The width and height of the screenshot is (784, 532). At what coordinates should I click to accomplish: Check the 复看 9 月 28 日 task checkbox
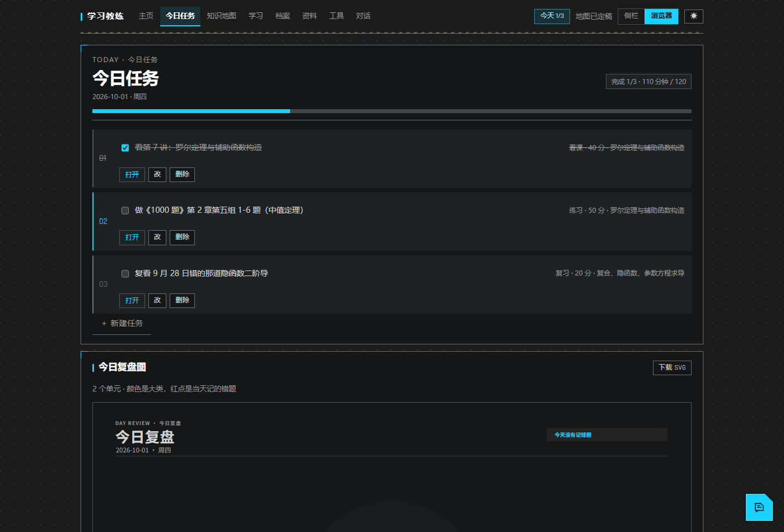click(125, 274)
